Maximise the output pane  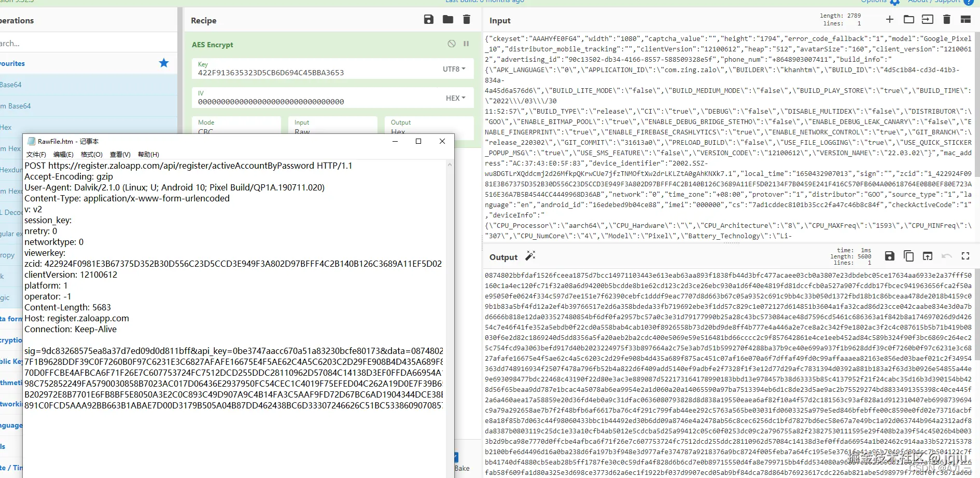(965, 256)
